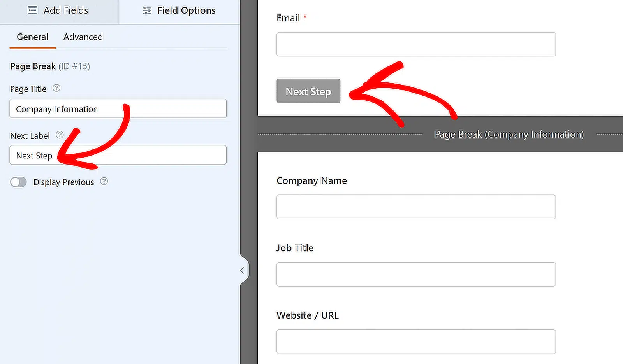Click the Page Title help icon

[x=56, y=88]
